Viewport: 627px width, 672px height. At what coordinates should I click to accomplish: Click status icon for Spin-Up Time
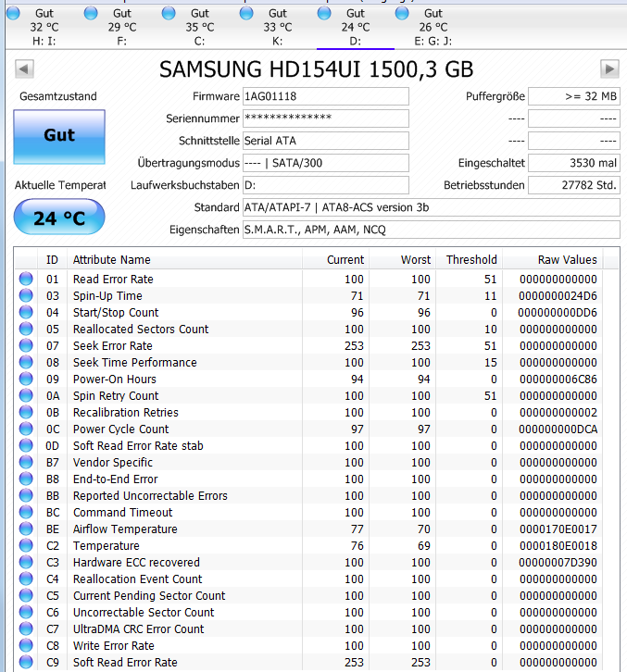click(x=26, y=295)
